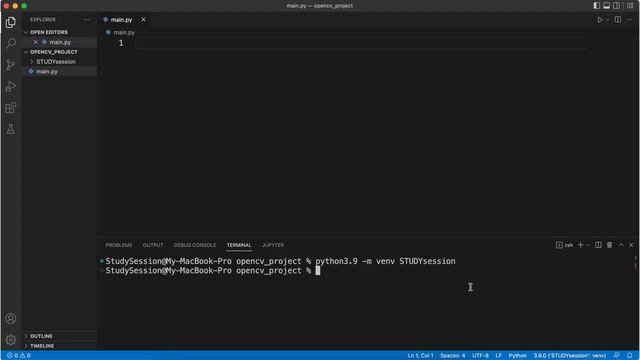Toggle secondary side bar layout icon

pyautogui.click(x=617, y=6)
